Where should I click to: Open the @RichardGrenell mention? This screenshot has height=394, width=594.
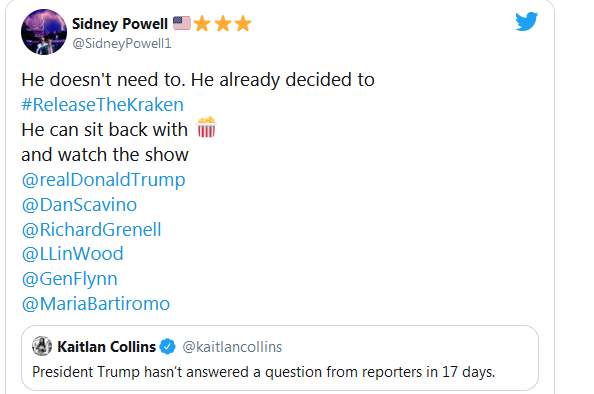(91, 230)
